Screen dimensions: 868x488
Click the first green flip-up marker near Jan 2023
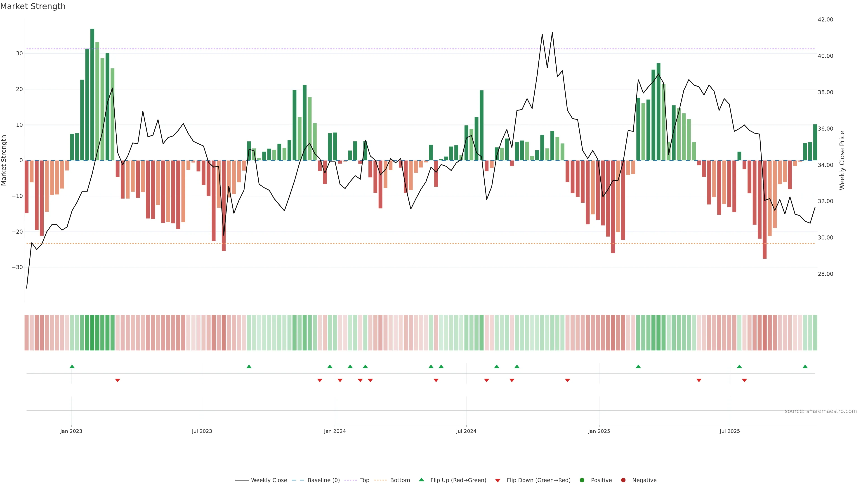coord(72,366)
